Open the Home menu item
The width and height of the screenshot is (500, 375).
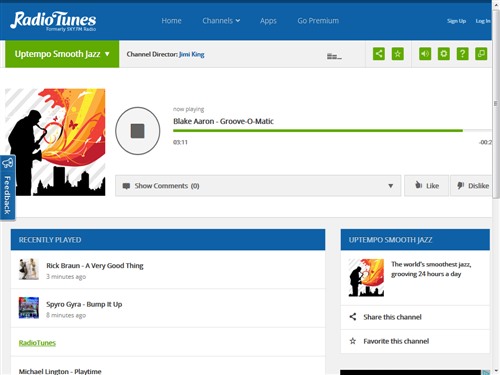171,21
